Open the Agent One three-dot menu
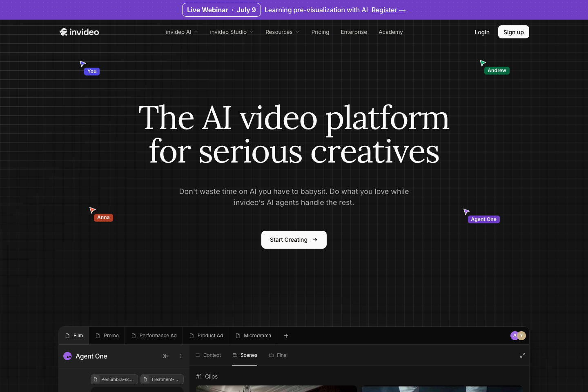The image size is (588, 392). pyautogui.click(x=180, y=356)
